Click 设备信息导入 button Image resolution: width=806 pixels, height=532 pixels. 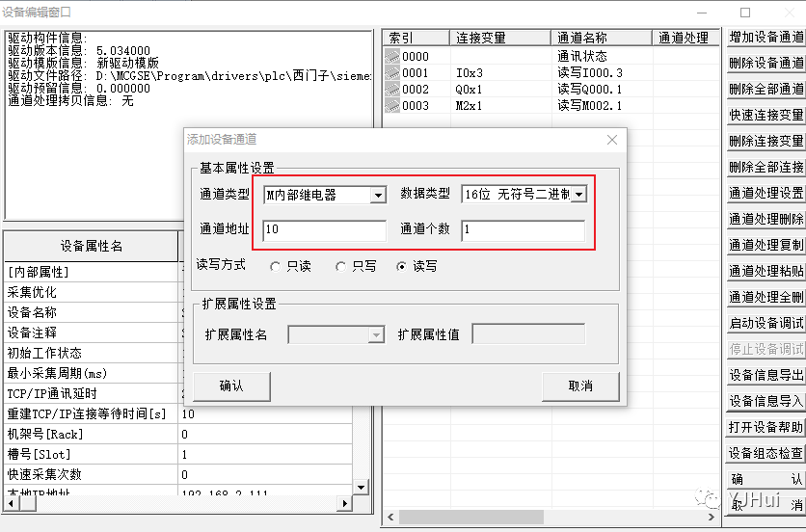click(766, 401)
